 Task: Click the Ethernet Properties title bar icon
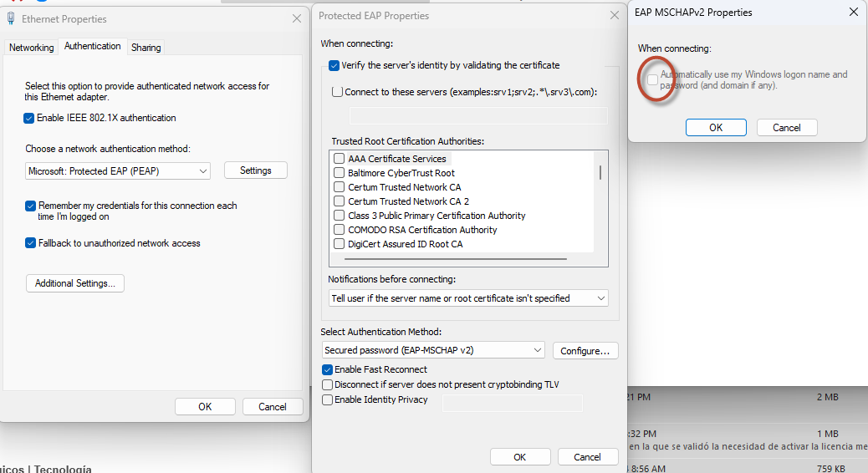tap(10, 18)
